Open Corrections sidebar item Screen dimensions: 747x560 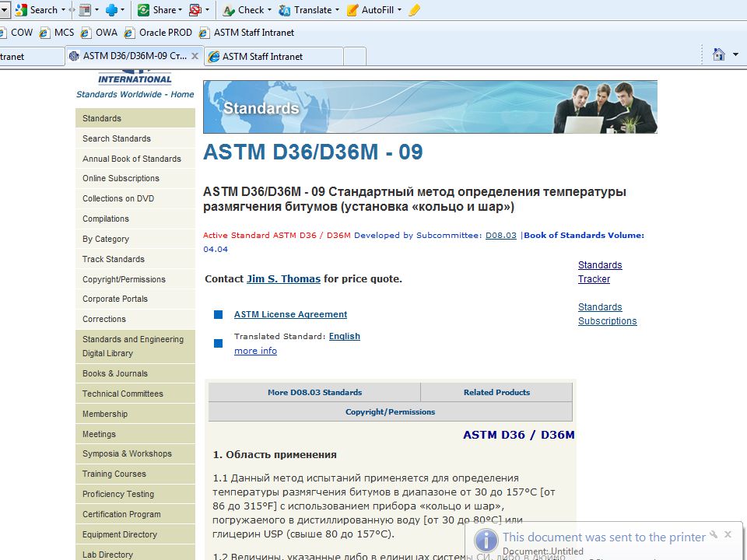pos(135,319)
